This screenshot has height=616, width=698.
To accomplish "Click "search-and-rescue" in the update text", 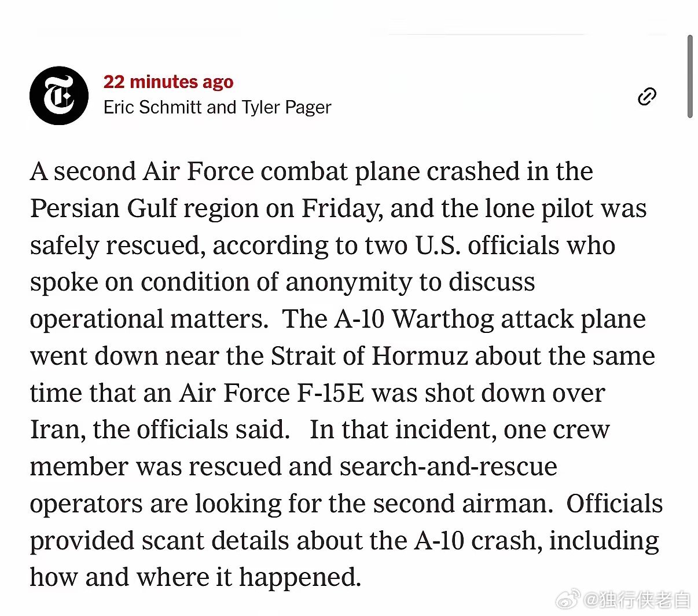I will [x=447, y=466].
